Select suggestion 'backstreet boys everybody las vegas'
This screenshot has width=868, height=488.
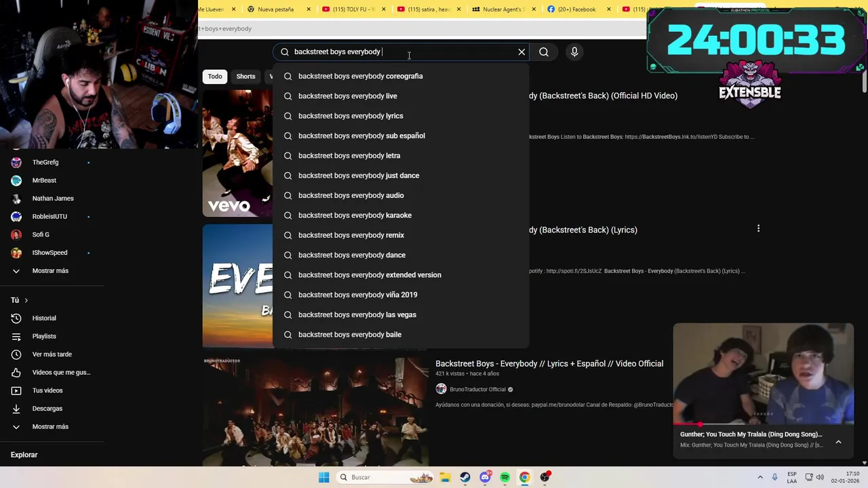(x=401, y=314)
